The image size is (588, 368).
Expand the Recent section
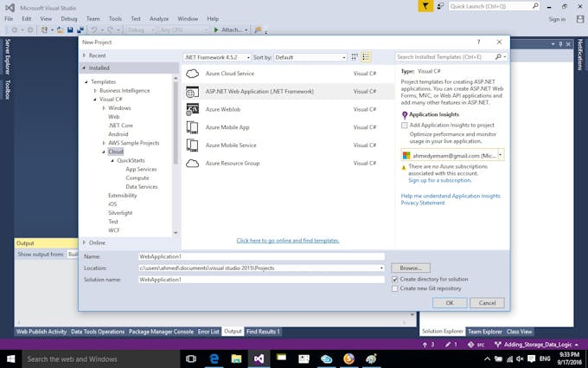coord(85,55)
